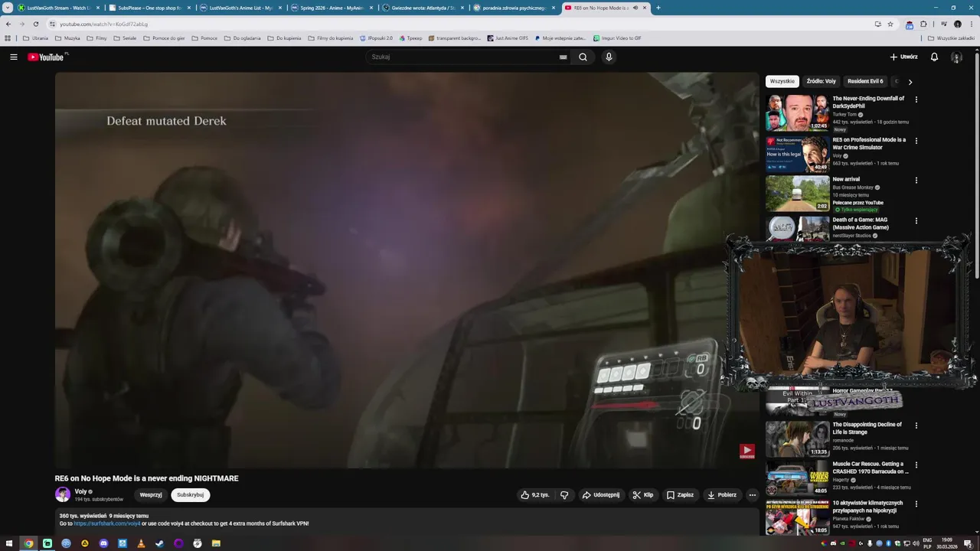Open Wszystkie zakładki bookmarks folder
This screenshot has height=551, width=980.
click(951, 37)
